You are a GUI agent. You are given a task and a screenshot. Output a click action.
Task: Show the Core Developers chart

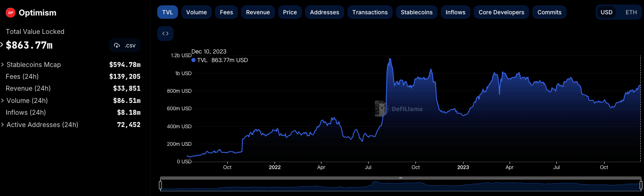(x=501, y=12)
